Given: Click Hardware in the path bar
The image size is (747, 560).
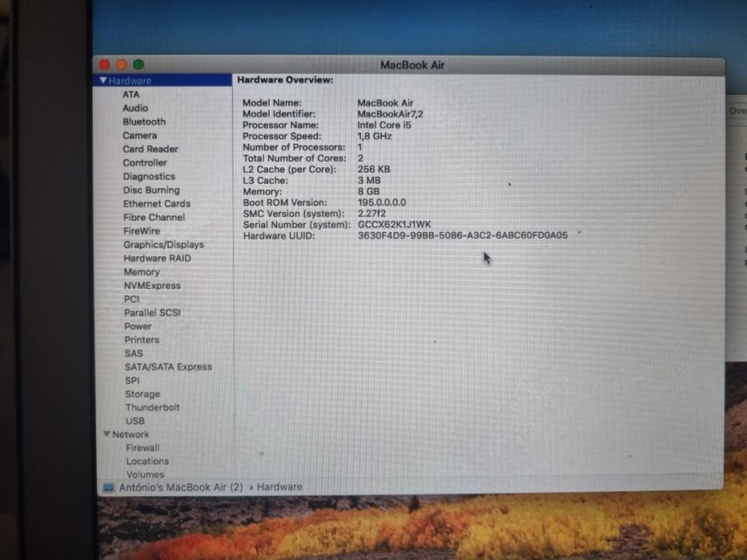Looking at the screenshot, I should [279, 487].
